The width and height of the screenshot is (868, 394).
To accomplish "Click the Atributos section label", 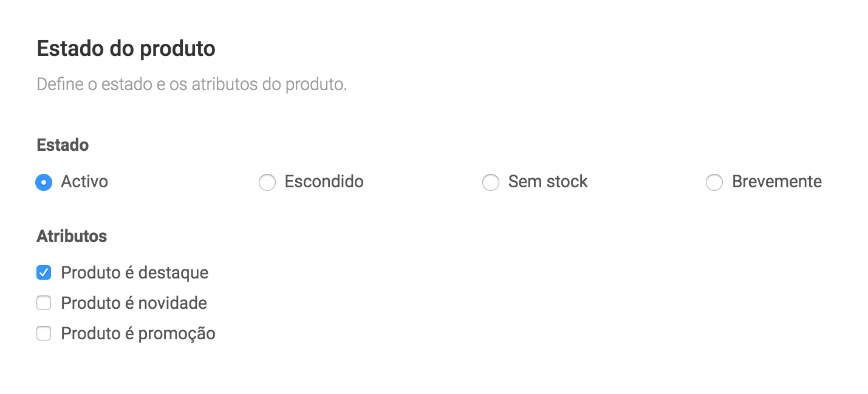I will click(71, 236).
